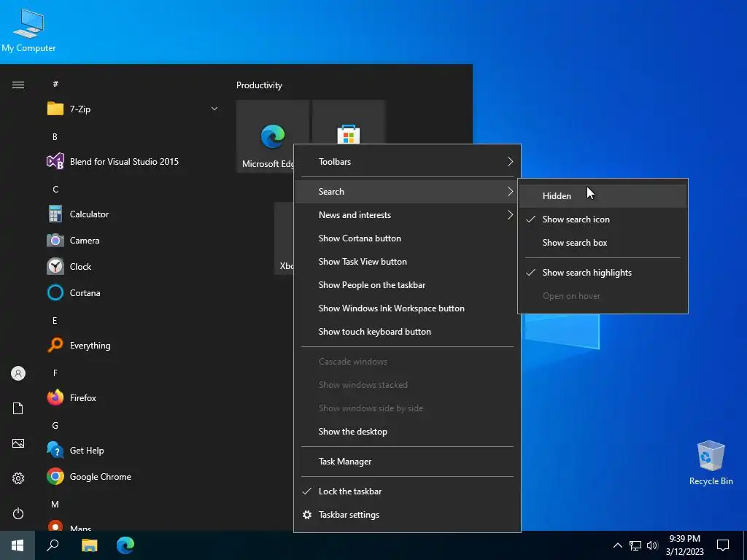
Task: Open Settings gear in the Start sidebar
Action: [x=18, y=478]
